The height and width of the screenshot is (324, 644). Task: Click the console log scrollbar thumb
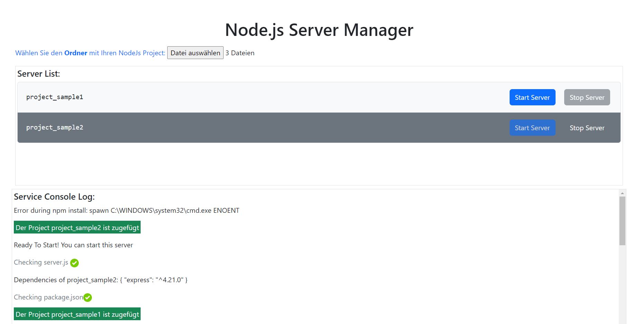622,221
